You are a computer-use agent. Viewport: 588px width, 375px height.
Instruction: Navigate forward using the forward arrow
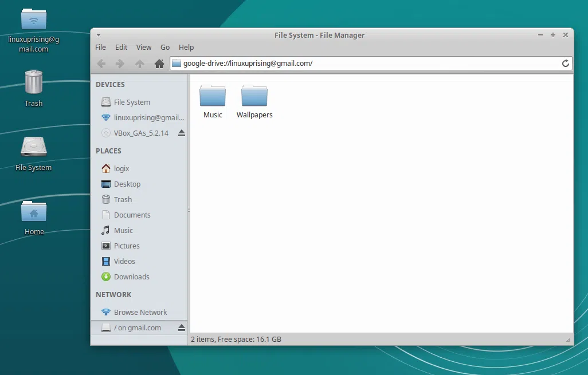pyautogui.click(x=120, y=64)
